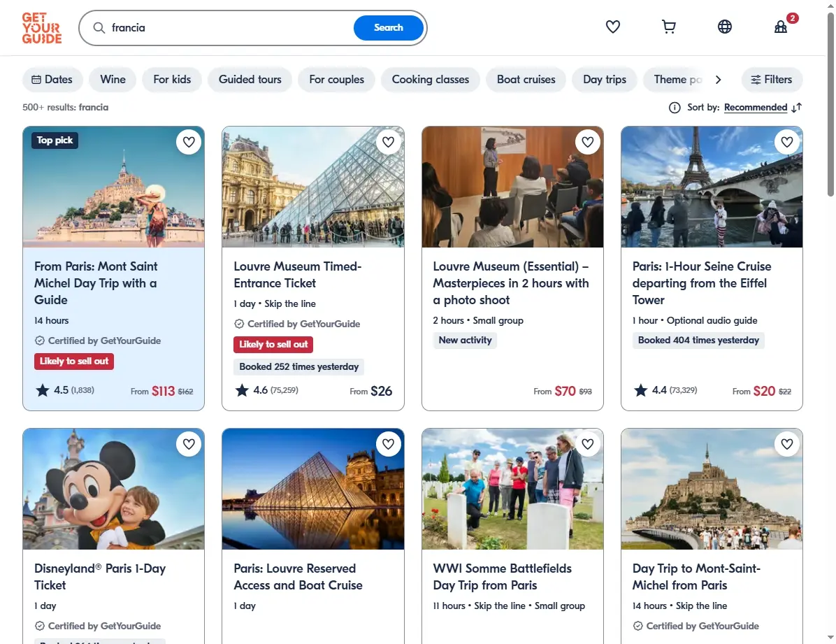Click the Top pick badge
The width and height of the screenshot is (836, 644).
[x=55, y=141]
